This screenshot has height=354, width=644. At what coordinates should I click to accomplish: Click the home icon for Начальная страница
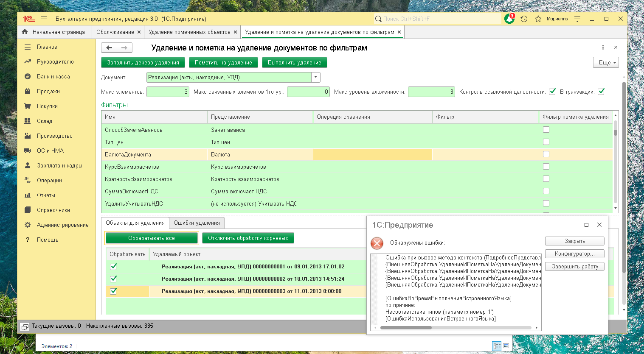[25, 32]
